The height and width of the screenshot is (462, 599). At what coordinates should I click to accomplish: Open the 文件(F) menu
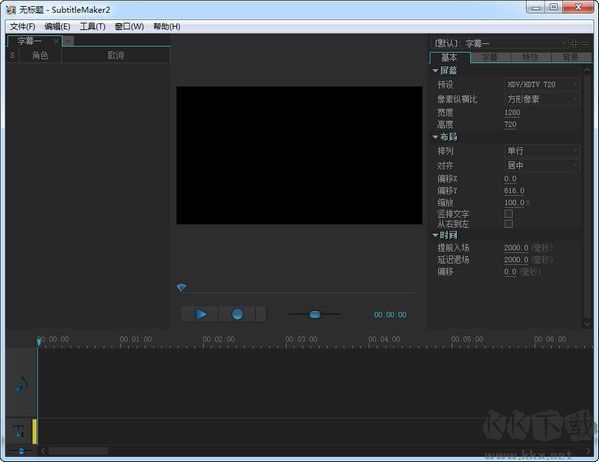click(23, 26)
